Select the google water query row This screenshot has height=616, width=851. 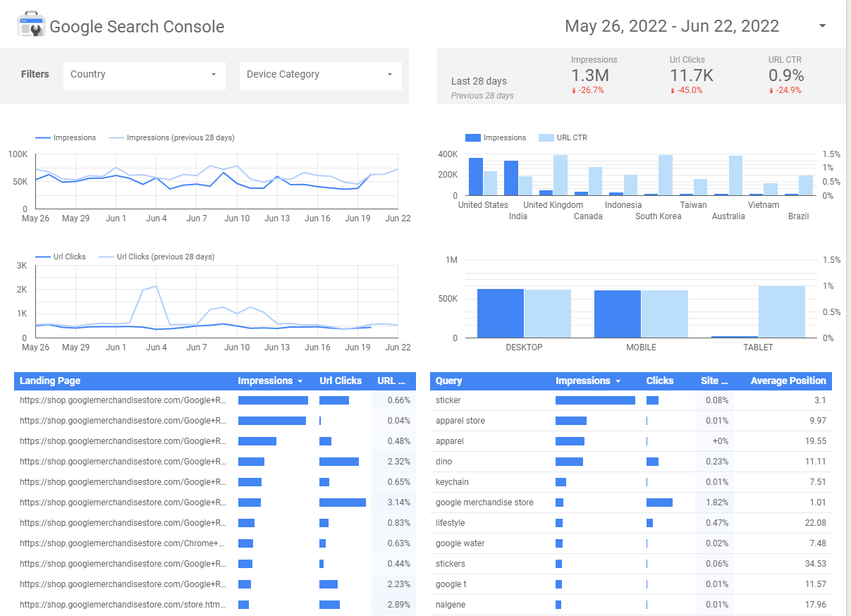tap(631, 543)
